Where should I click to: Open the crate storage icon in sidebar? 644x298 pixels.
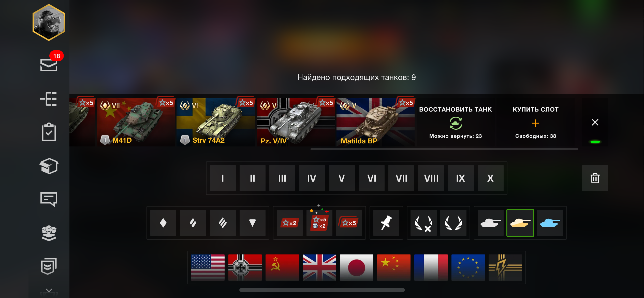[49, 166]
